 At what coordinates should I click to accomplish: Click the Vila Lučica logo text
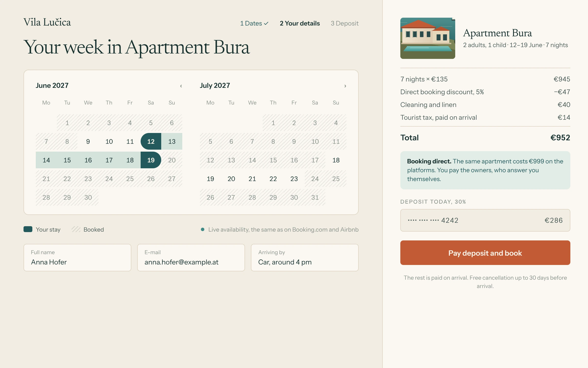click(47, 22)
